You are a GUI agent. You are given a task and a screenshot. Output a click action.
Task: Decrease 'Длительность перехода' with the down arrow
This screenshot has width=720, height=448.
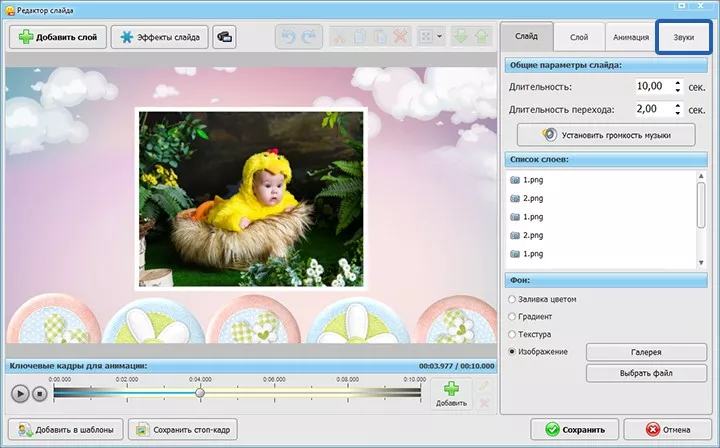pos(678,113)
